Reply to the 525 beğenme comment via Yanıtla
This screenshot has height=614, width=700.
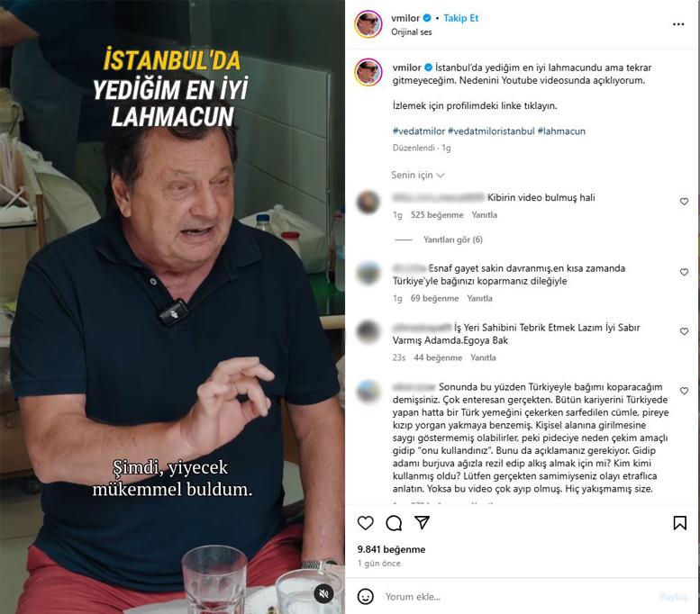(x=484, y=215)
